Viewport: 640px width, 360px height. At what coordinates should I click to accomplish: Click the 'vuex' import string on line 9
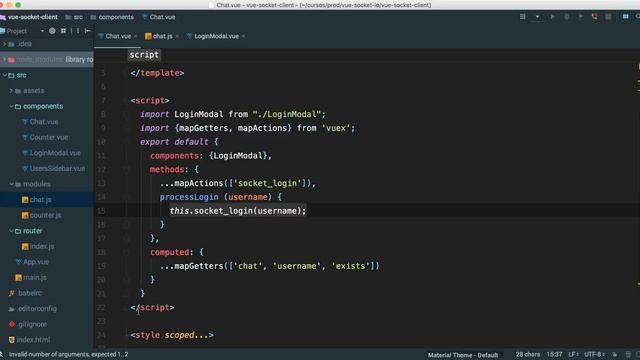tap(336, 128)
